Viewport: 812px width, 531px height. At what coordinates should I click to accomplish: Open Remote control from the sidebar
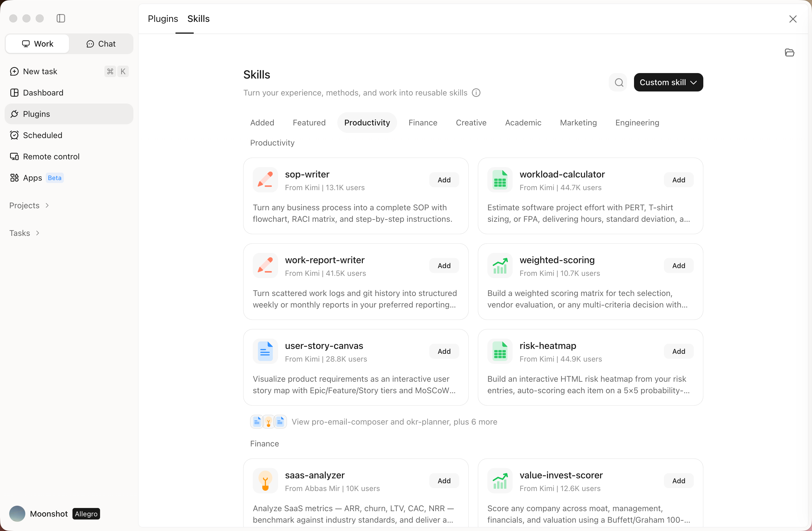[x=69, y=157]
